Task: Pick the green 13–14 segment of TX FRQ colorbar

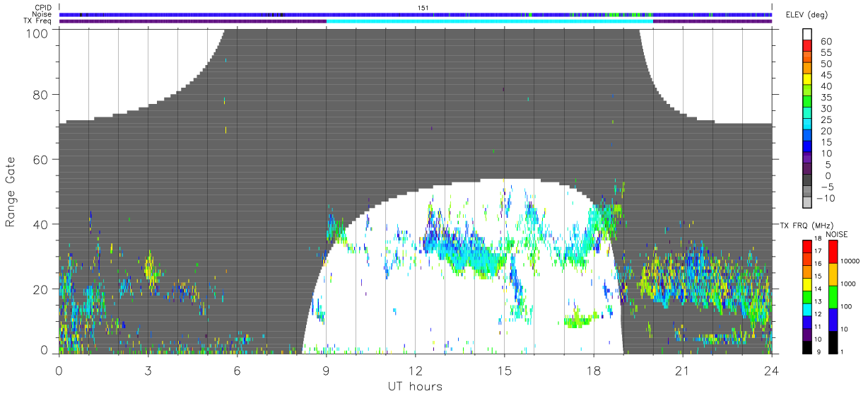Action: pyautogui.click(x=808, y=296)
